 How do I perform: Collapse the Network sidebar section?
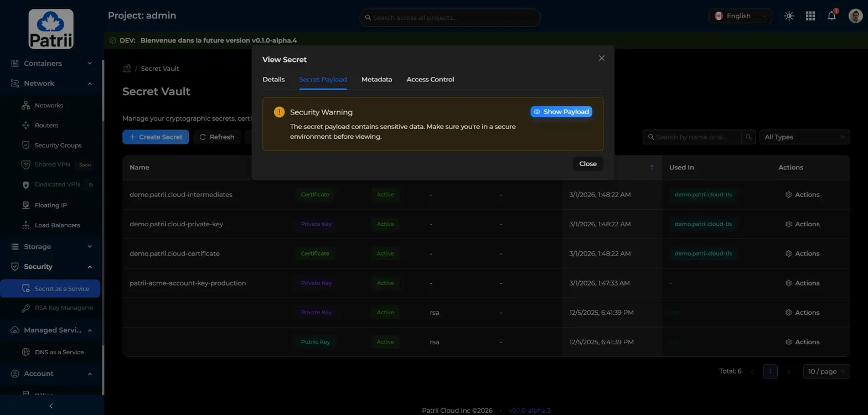(x=90, y=83)
